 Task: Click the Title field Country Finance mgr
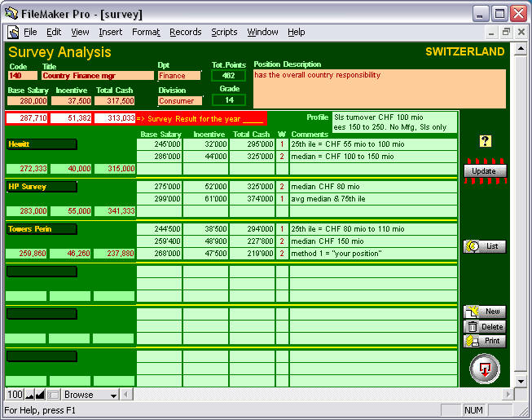coord(98,76)
